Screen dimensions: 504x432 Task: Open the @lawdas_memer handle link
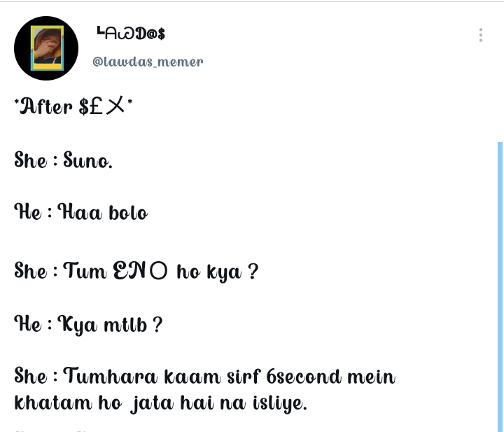148,62
